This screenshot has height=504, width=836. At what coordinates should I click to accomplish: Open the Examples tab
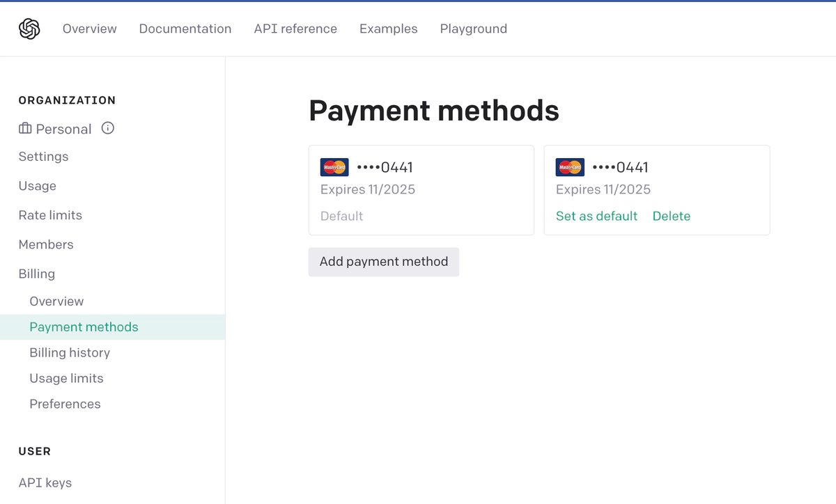(x=389, y=29)
